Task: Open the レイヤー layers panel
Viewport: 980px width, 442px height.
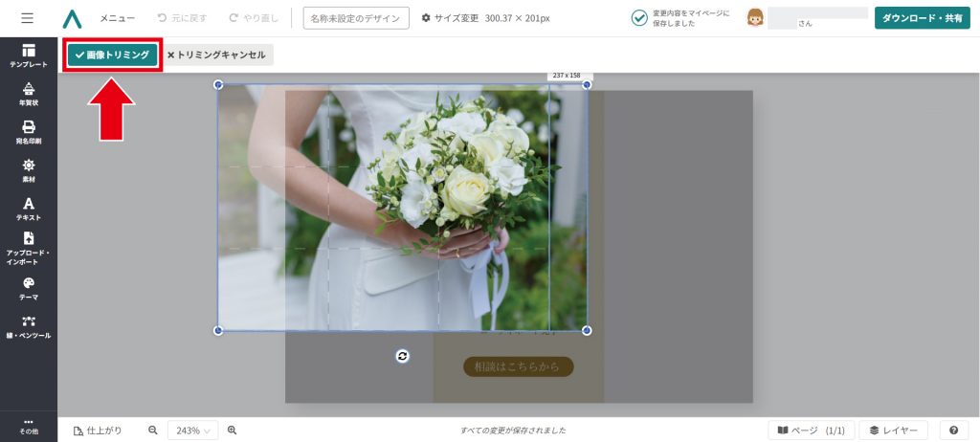Action: 894,431
